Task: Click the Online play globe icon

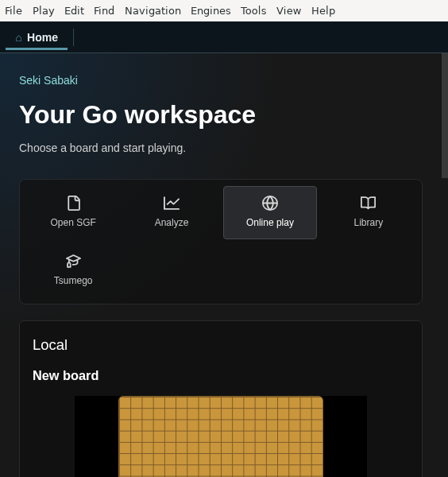Action: pyautogui.click(x=270, y=204)
